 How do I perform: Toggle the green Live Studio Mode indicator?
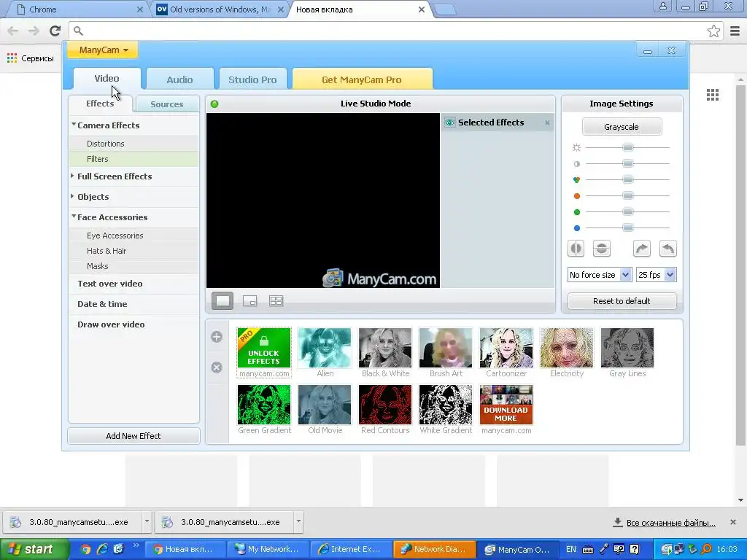[214, 104]
